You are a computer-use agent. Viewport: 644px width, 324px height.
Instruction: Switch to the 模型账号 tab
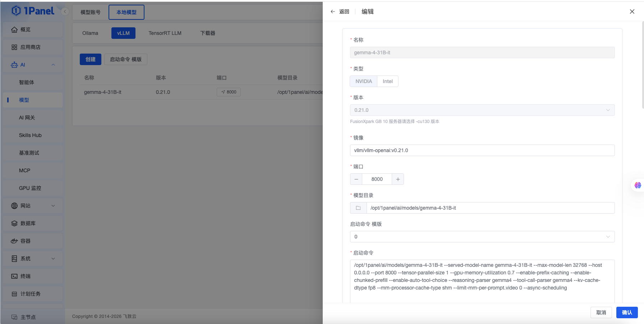tap(91, 12)
